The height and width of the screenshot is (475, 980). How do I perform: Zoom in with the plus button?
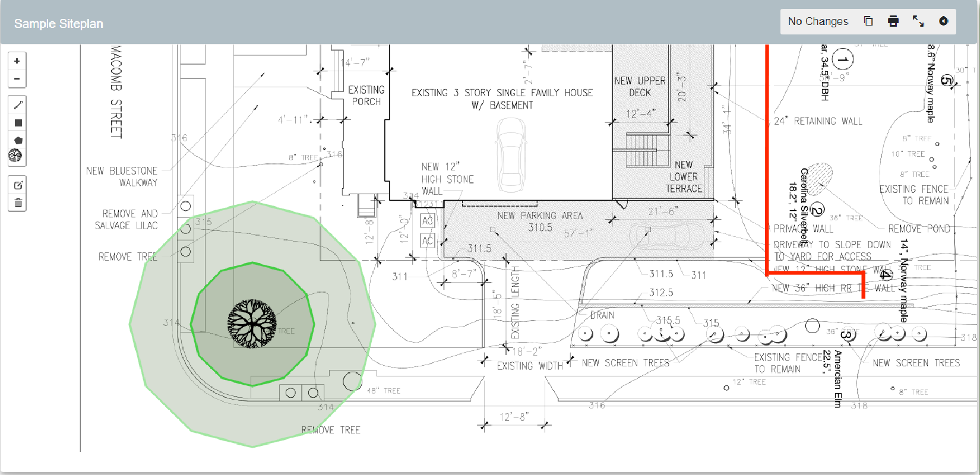click(x=17, y=61)
